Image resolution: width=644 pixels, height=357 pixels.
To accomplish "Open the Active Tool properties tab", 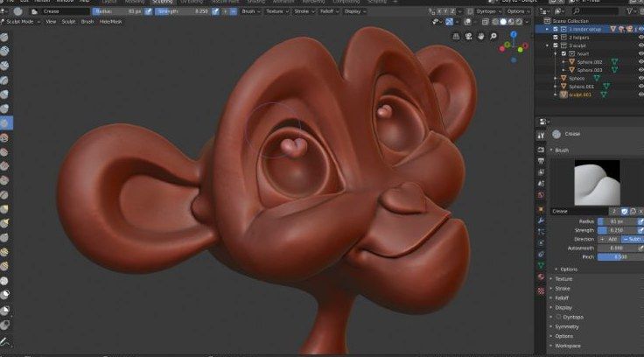I will (541, 136).
